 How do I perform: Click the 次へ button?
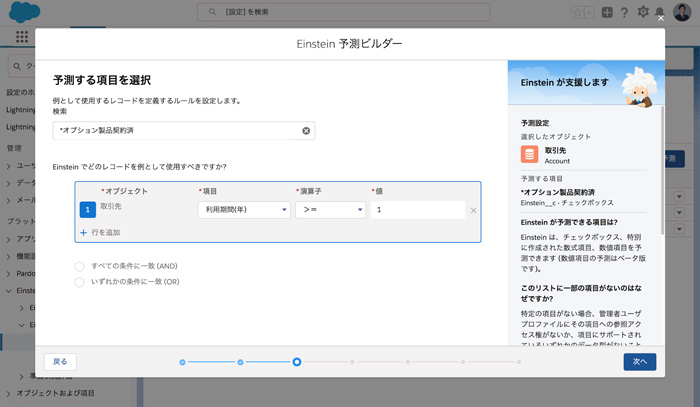[x=639, y=361]
